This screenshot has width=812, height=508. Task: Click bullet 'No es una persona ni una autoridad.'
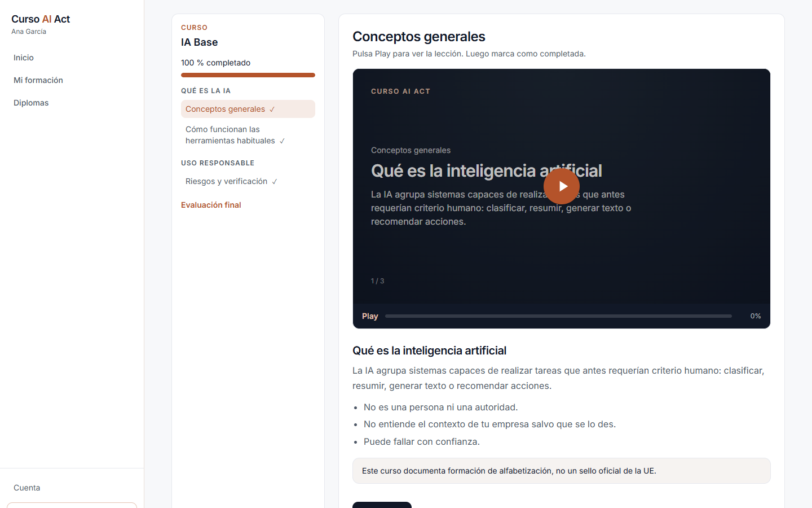point(441,407)
